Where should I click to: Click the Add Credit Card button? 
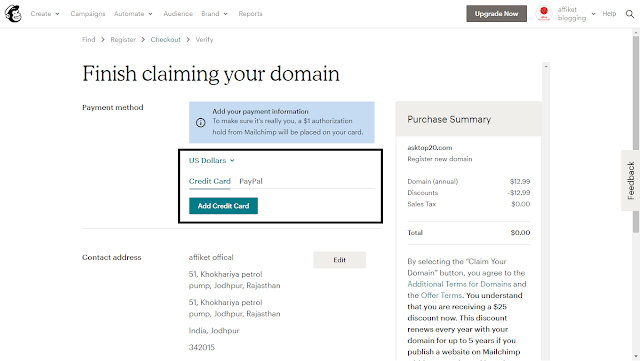pyautogui.click(x=223, y=206)
